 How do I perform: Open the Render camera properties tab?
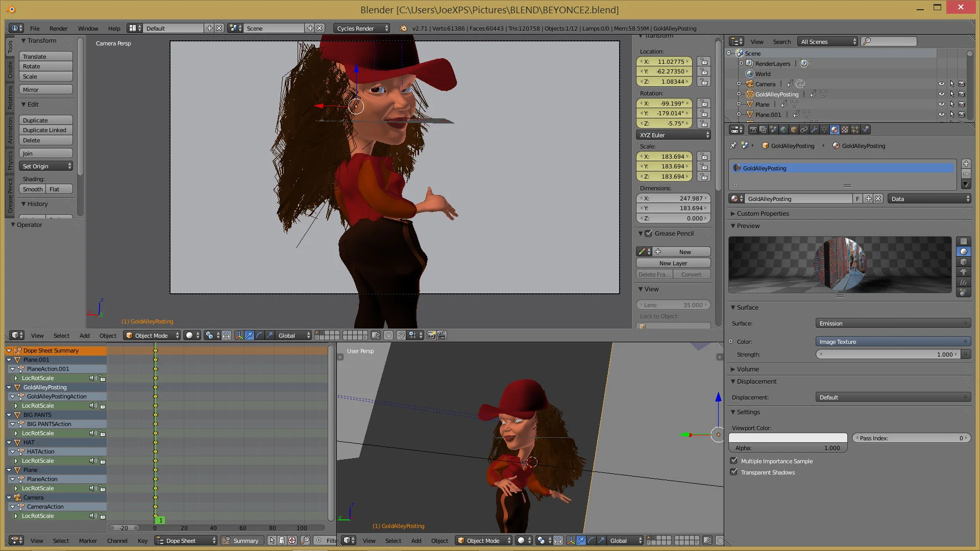click(x=753, y=130)
